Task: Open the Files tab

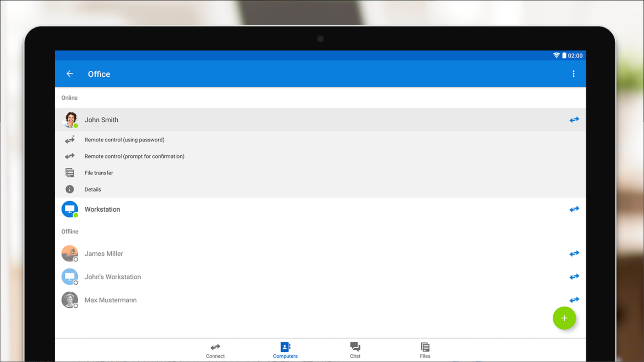Action: [425, 350]
